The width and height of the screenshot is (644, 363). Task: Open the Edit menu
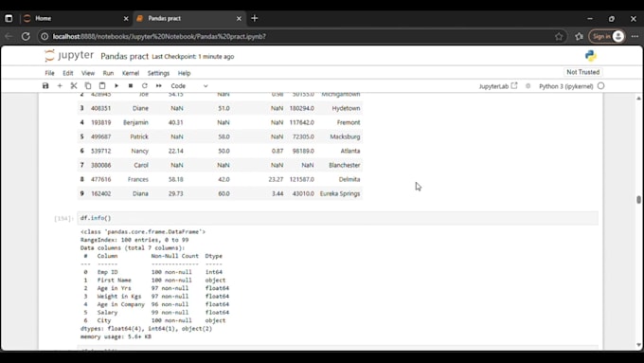click(68, 73)
